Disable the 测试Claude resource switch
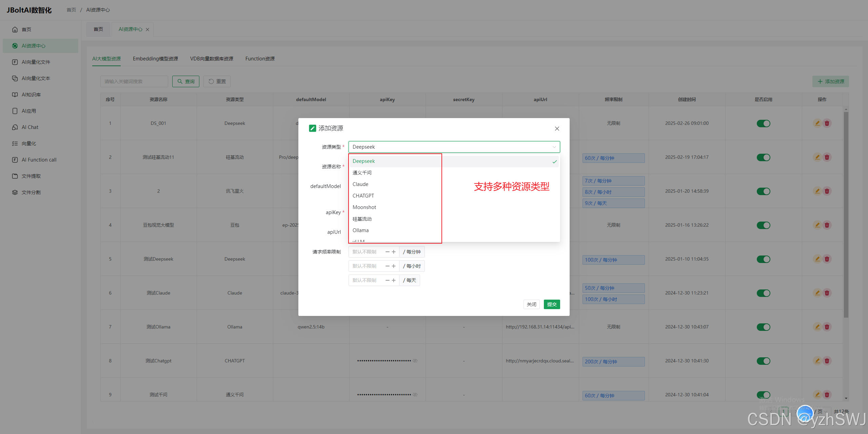868x434 pixels. click(763, 293)
